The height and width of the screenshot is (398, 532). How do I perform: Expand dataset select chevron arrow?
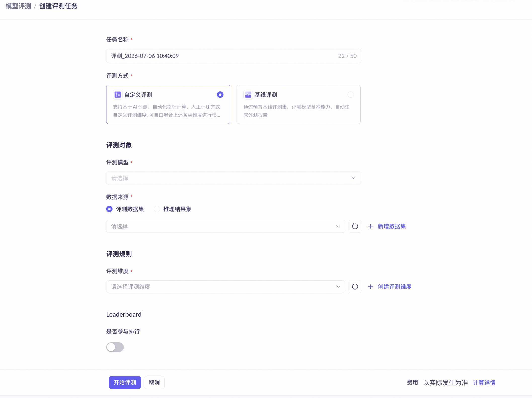pyautogui.click(x=338, y=226)
